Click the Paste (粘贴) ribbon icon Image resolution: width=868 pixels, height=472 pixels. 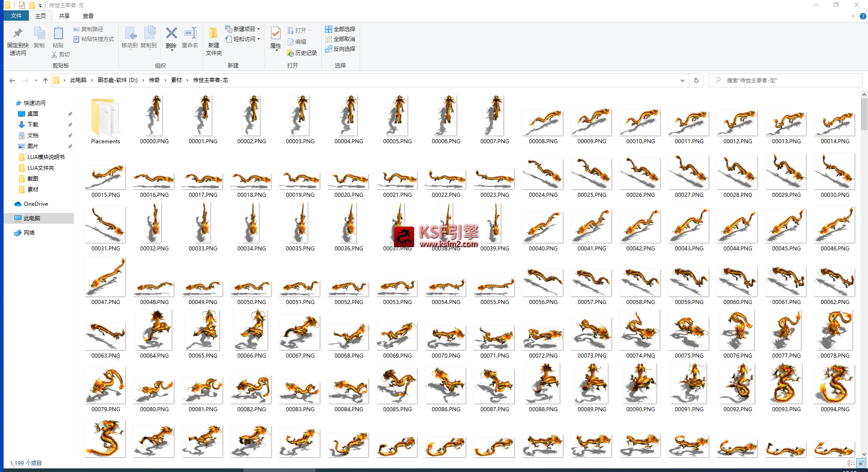[x=58, y=34]
